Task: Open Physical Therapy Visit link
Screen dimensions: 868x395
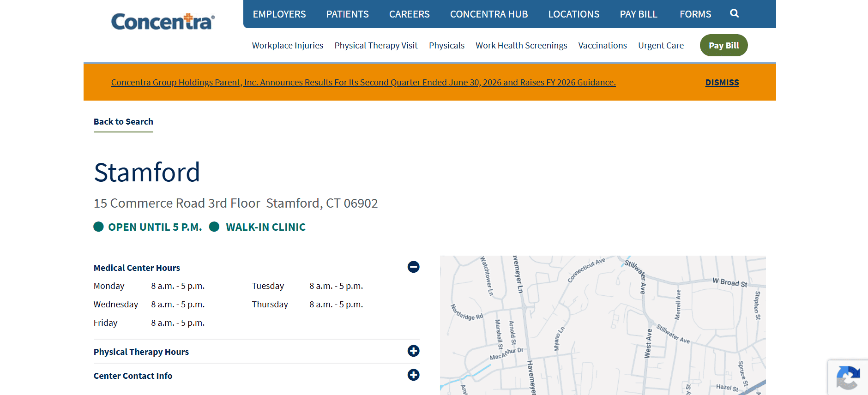Action: tap(376, 45)
